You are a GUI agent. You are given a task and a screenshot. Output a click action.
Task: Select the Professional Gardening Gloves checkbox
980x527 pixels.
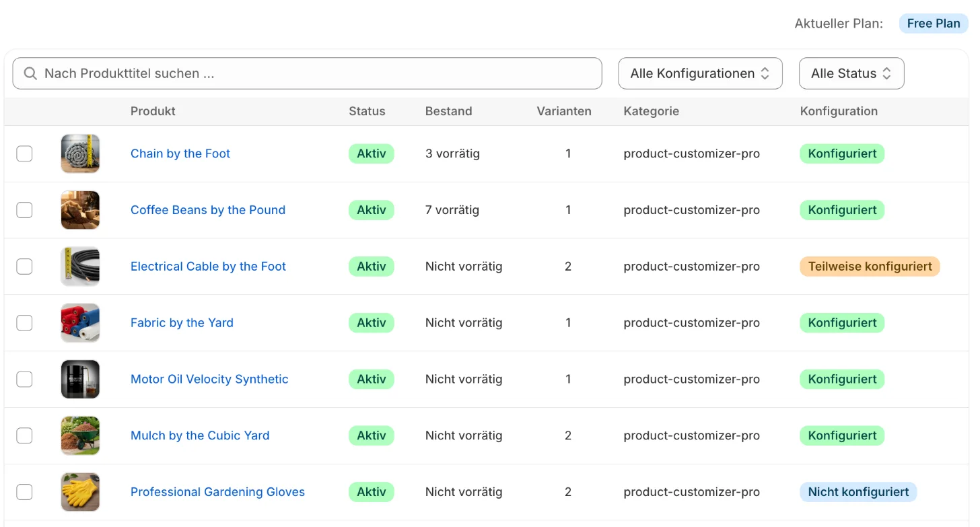click(x=24, y=492)
